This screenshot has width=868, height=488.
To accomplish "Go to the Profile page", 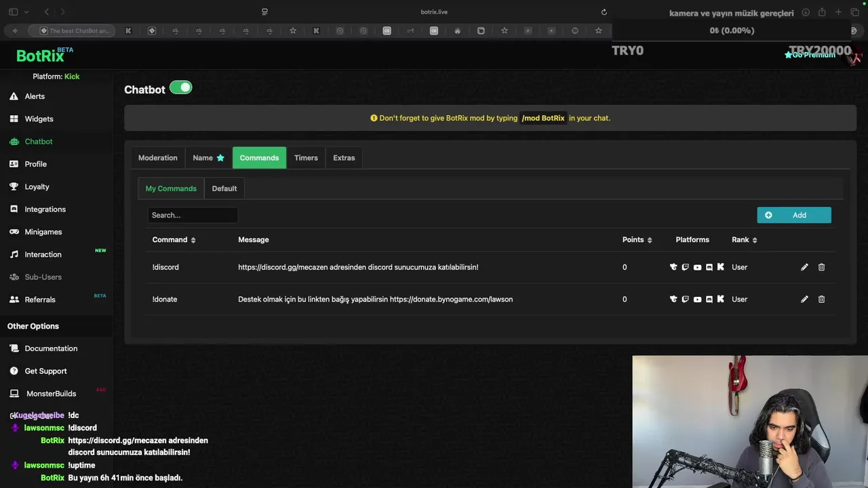I will pos(35,164).
